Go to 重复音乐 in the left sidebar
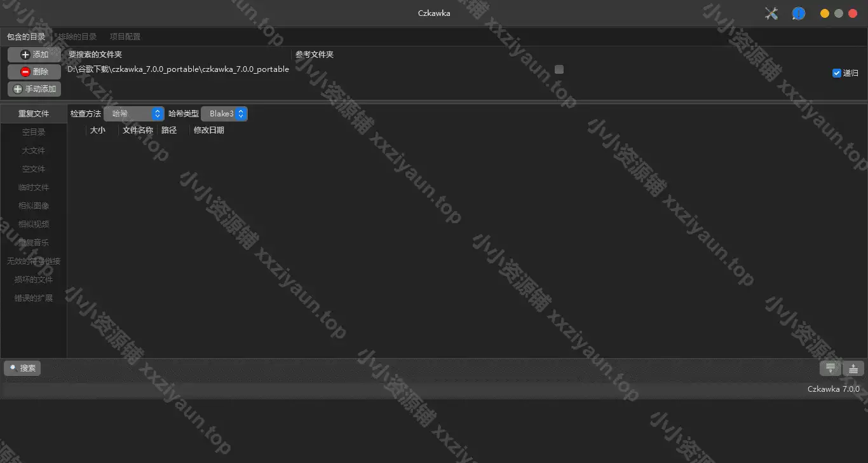This screenshot has width=868, height=463. click(34, 243)
